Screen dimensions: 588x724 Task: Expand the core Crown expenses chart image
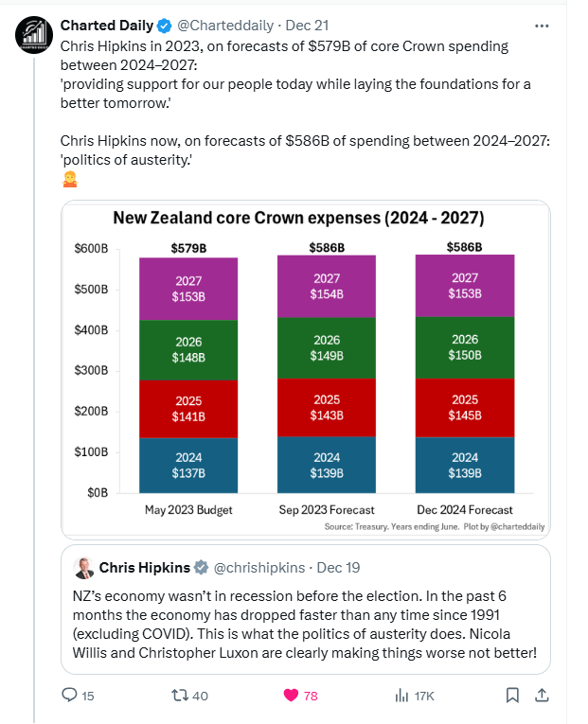305,369
